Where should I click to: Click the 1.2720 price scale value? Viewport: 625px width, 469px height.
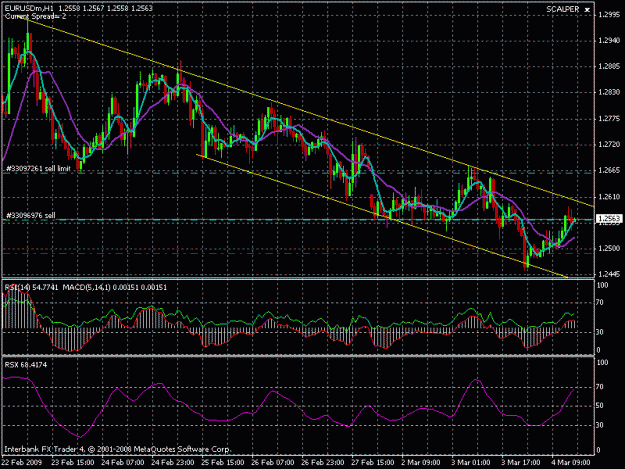(x=609, y=144)
